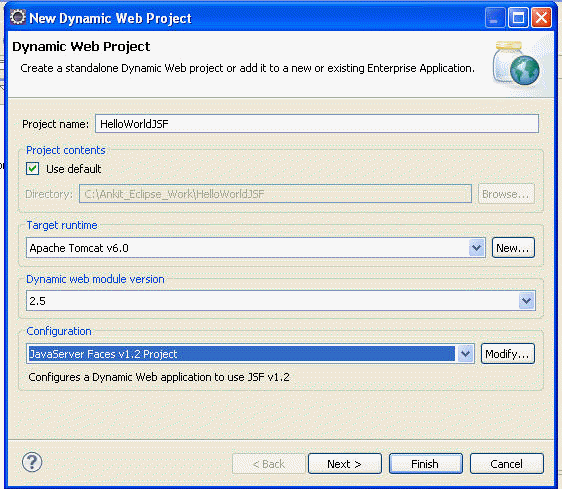Click the help question mark icon
The width and height of the screenshot is (562, 489).
[32, 462]
